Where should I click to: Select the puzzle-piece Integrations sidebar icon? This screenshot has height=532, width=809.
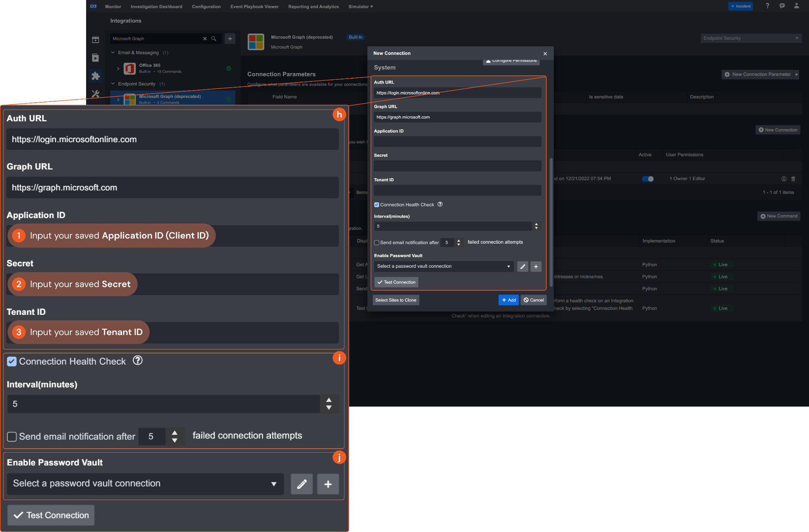click(95, 76)
